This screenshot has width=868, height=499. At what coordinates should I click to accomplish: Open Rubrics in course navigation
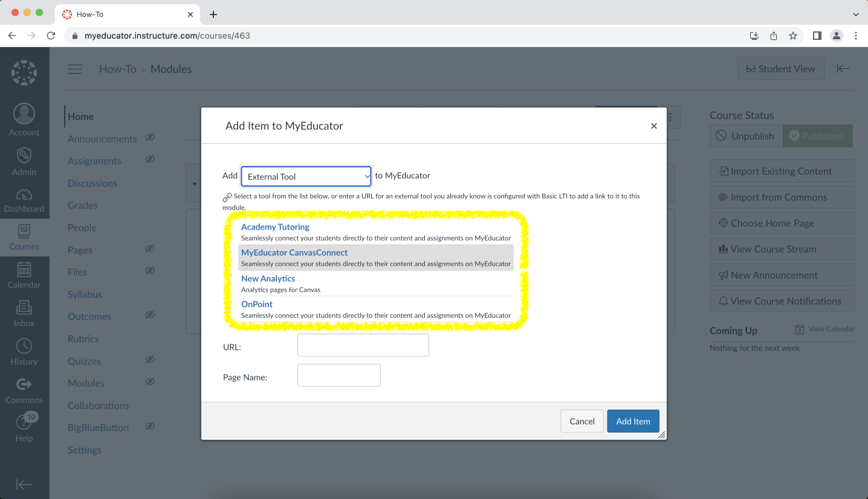(x=83, y=339)
